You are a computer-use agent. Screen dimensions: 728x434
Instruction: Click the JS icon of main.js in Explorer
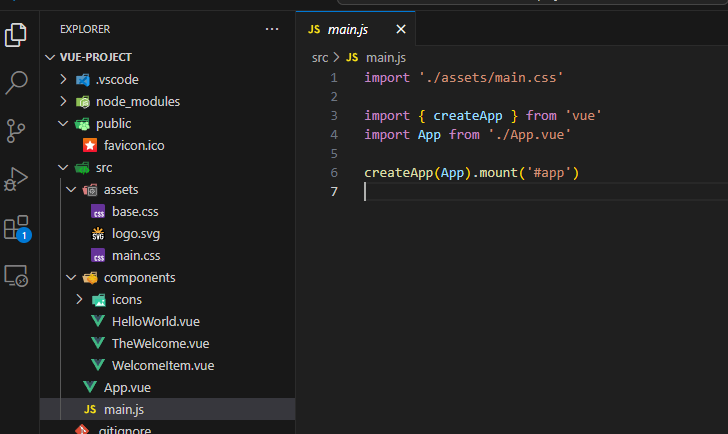click(90, 409)
